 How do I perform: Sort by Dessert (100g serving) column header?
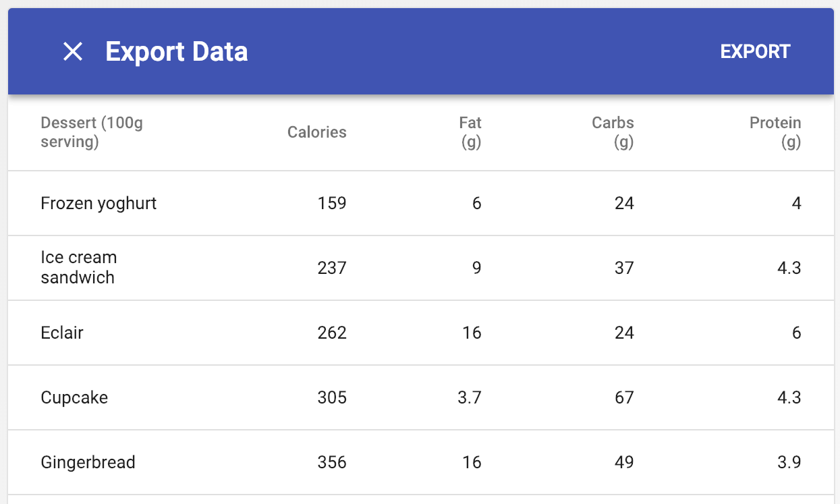(92, 133)
